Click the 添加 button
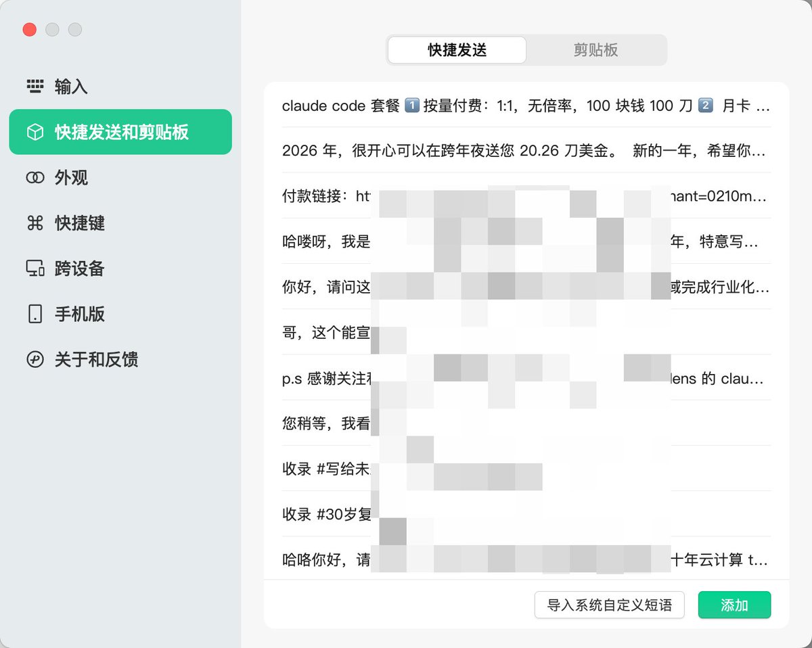Viewport: 812px width, 648px height. click(734, 605)
